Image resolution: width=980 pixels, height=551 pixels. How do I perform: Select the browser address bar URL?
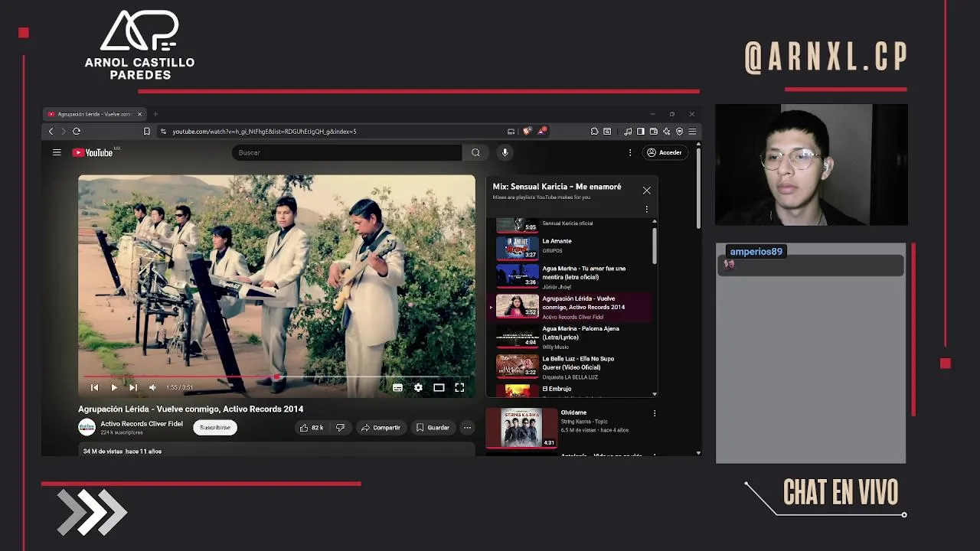pos(264,132)
